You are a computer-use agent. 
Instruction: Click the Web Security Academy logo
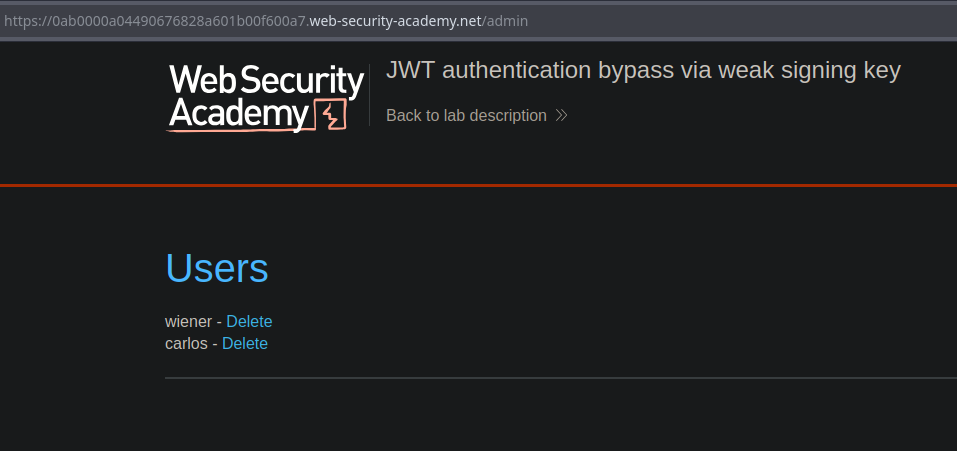[x=265, y=98]
